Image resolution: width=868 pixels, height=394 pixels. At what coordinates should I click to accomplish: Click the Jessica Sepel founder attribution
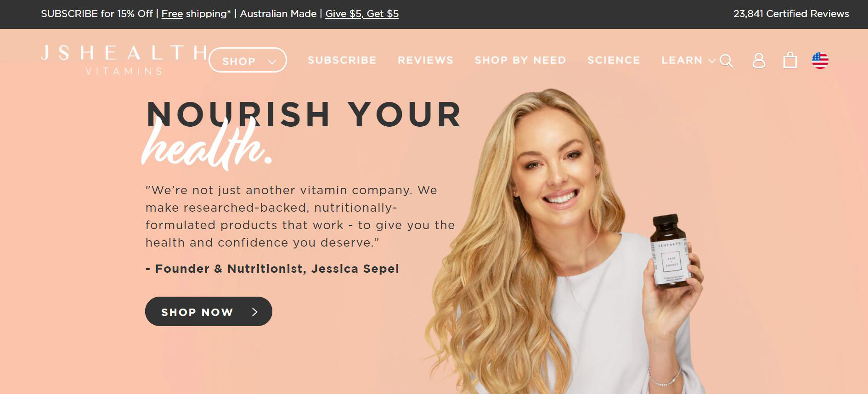[x=272, y=269]
